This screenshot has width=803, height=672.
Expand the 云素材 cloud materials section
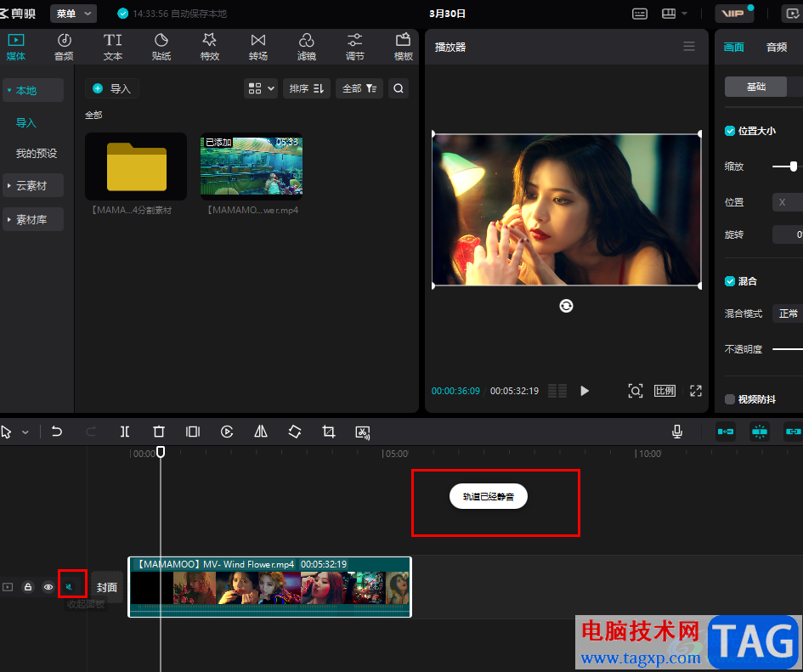(x=33, y=185)
